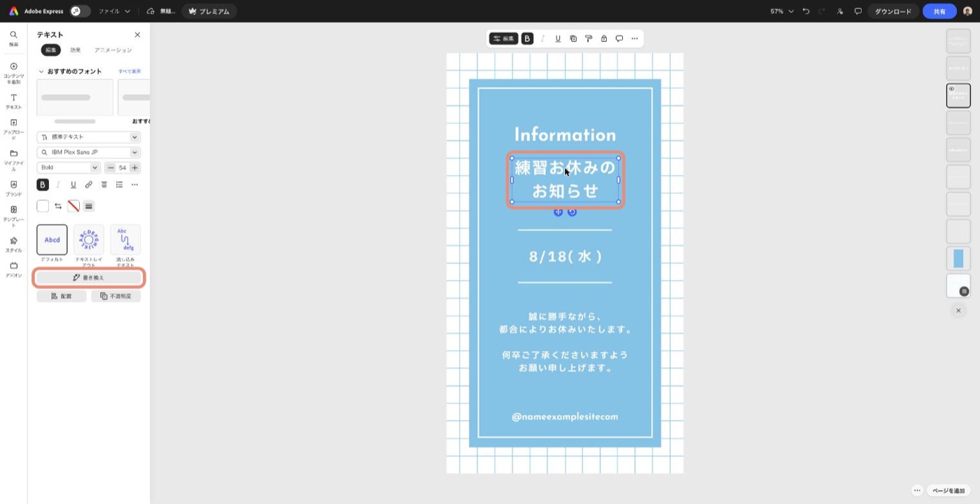The width and height of the screenshot is (980, 504).
Task: Click the red-slash outline color swatch
Action: [x=73, y=206]
